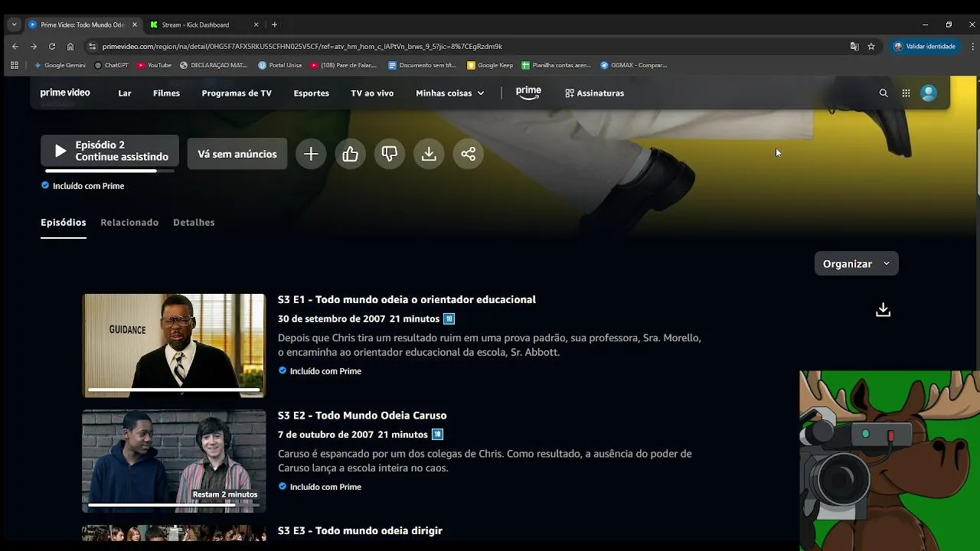The height and width of the screenshot is (551, 980).
Task: View site information icon in address bar
Action: pos(93,46)
